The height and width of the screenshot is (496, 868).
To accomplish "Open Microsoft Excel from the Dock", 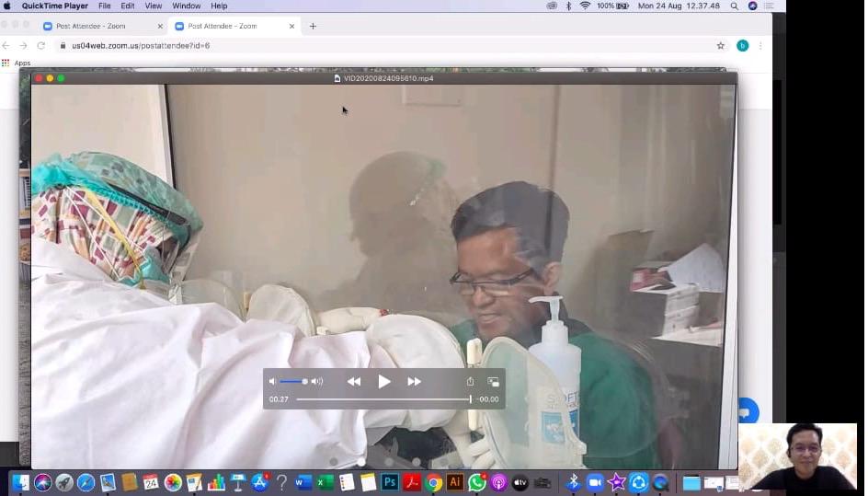I will 325,482.
